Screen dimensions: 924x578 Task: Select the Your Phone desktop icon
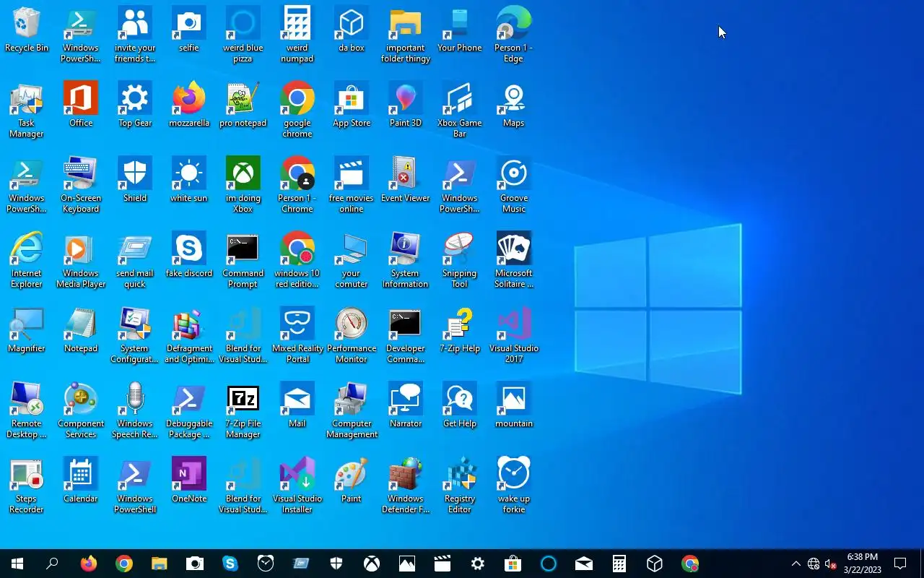pos(460,30)
